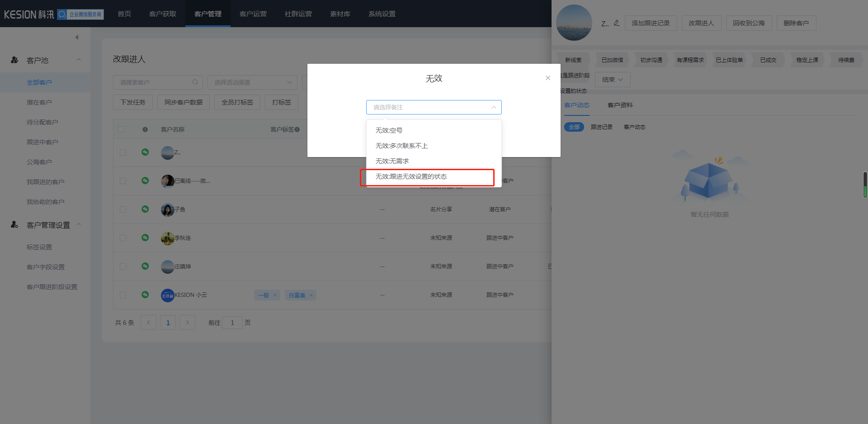The height and width of the screenshot is (424, 868).
Task: Click the 添加跟进记录 button
Action: [650, 23]
